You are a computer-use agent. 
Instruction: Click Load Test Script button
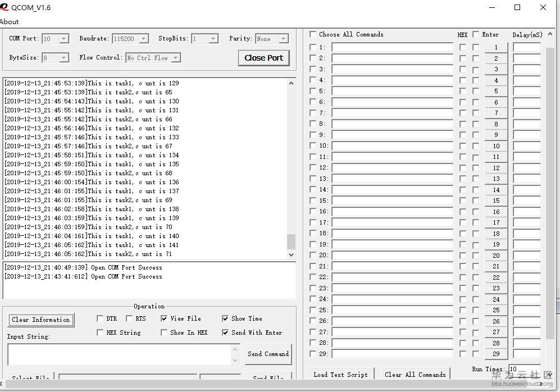pos(341,375)
